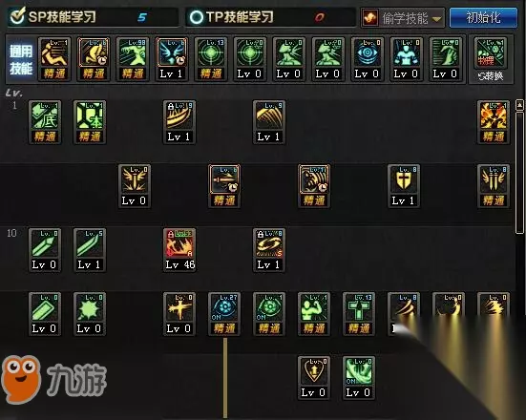This screenshot has width=526, height=420.
Task: Toggle the ON green hand skill
Action: 359,378
